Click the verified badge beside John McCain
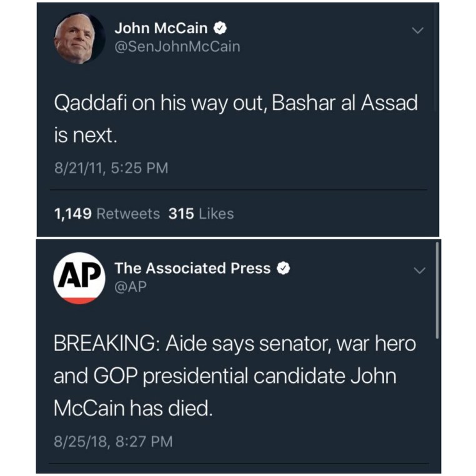This screenshot has height=476, width=476. [221, 28]
